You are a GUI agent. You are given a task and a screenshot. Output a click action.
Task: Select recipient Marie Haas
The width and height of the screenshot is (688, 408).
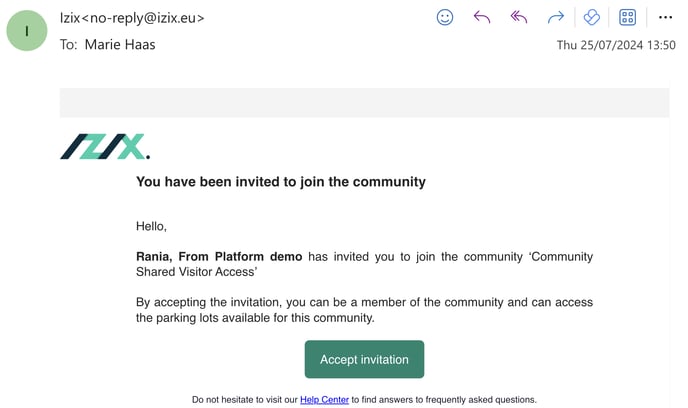click(120, 44)
